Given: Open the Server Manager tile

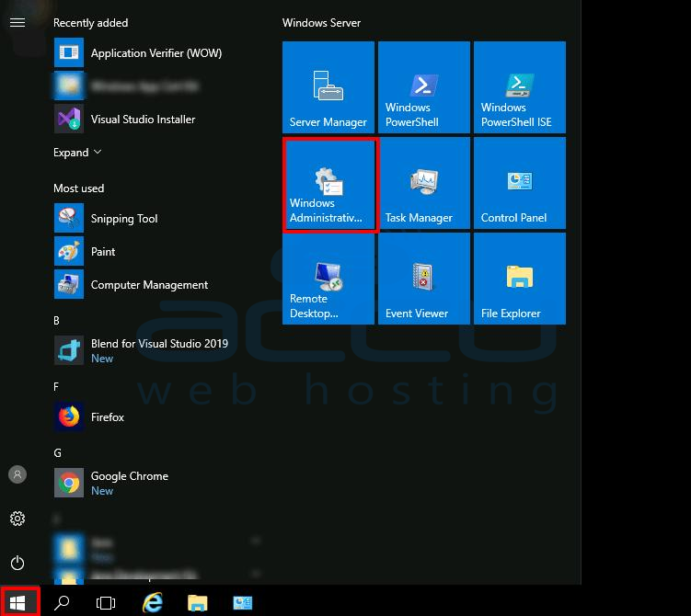Looking at the screenshot, I should [x=328, y=87].
